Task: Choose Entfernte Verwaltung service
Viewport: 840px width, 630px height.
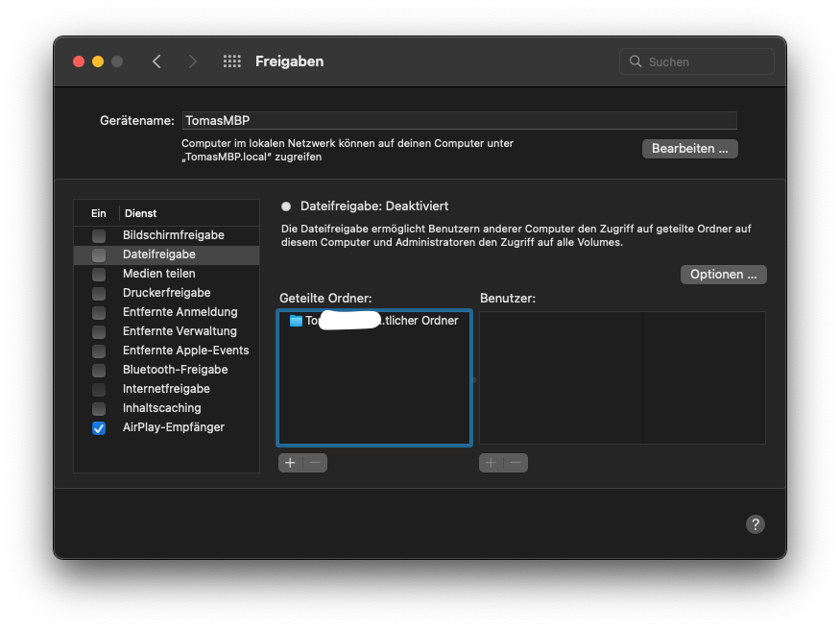Action: click(167, 331)
